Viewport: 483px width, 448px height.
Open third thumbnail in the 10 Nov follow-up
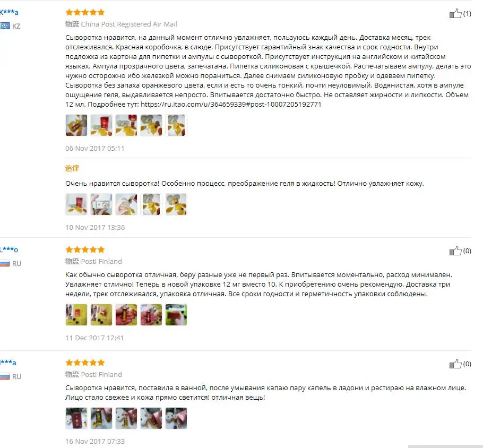click(126, 204)
